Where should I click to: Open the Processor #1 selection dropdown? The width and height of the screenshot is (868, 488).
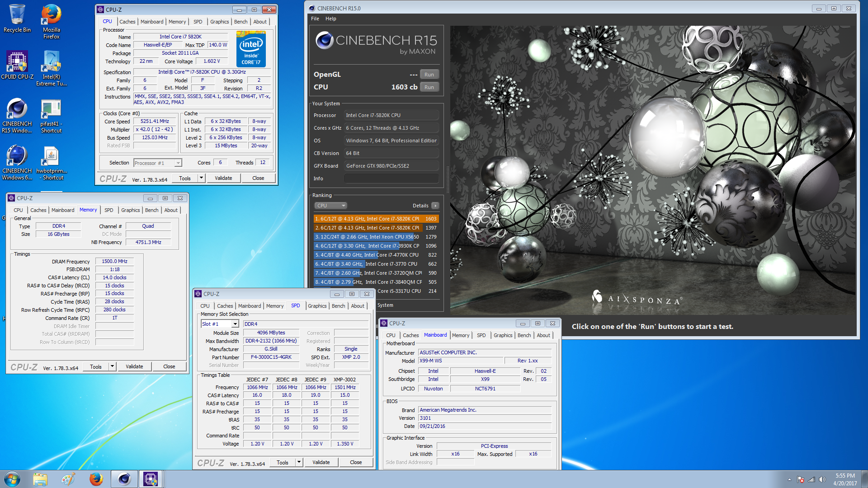coord(157,163)
